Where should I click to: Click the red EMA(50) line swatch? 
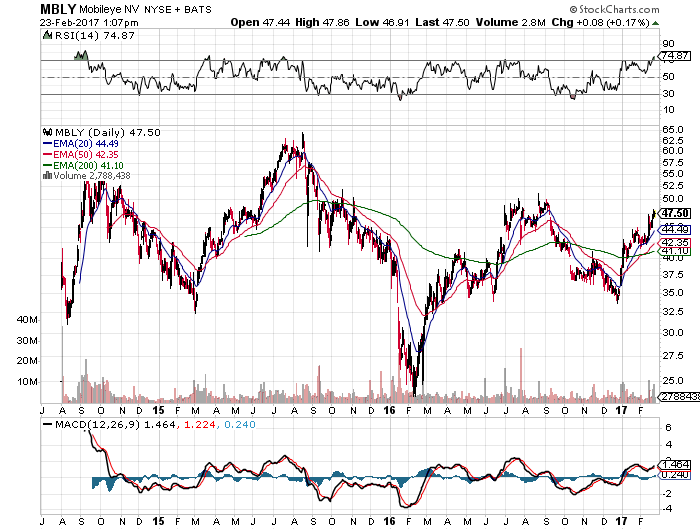(47, 154)
